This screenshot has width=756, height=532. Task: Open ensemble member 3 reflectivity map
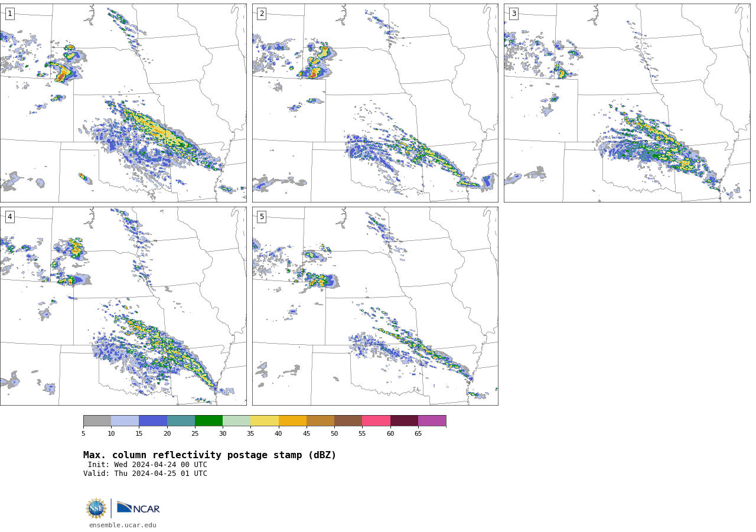point(627,103)
